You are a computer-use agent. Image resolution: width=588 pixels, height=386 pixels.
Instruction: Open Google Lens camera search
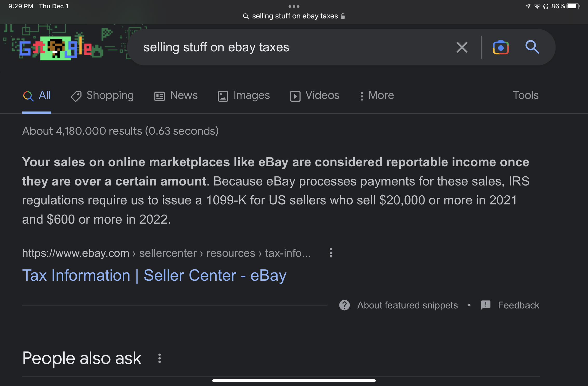501,47
